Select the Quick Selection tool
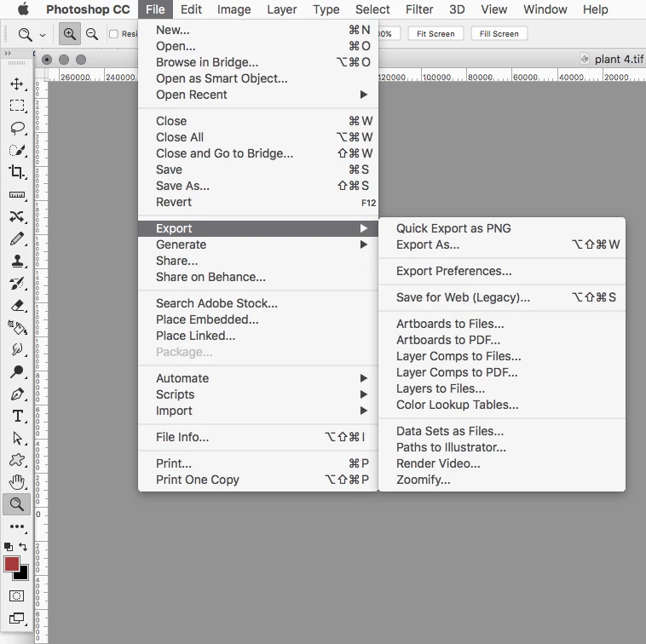The image size is (646, 644). tap(17, 150)
